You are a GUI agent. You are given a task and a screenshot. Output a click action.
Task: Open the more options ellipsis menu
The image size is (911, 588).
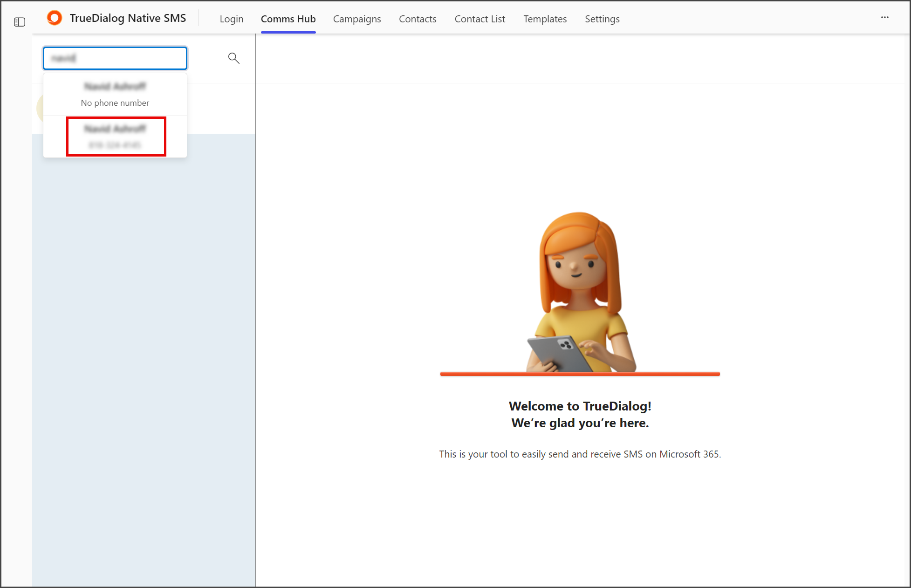coord(884,18)
